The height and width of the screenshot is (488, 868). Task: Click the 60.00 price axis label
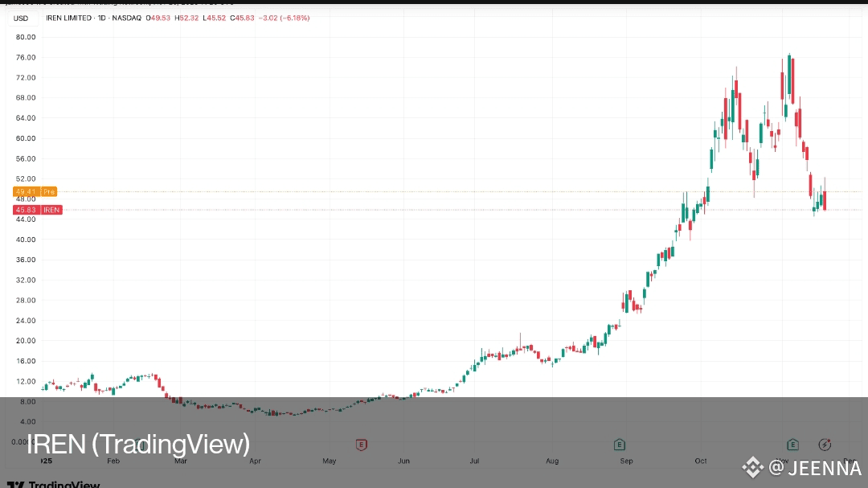(26, 138)
